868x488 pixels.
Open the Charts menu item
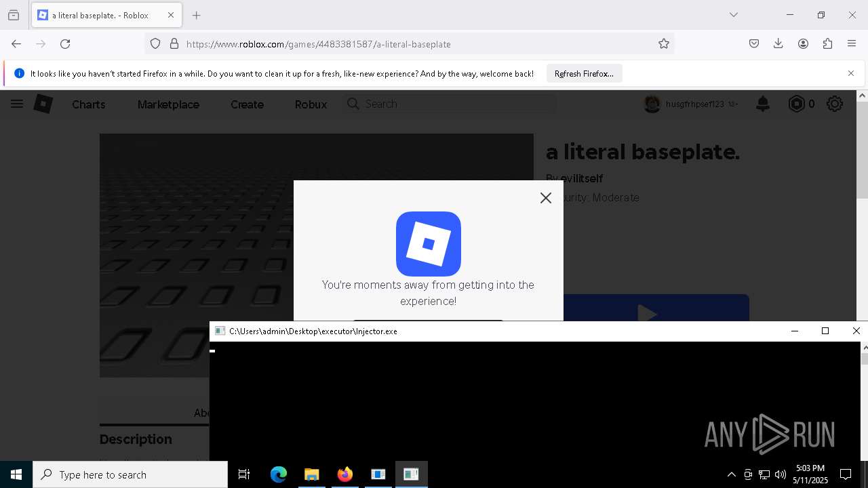coord(89,104)
